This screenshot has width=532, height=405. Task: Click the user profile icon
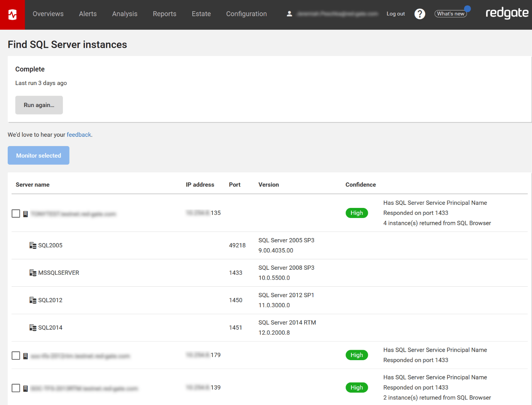coord(290,13)
